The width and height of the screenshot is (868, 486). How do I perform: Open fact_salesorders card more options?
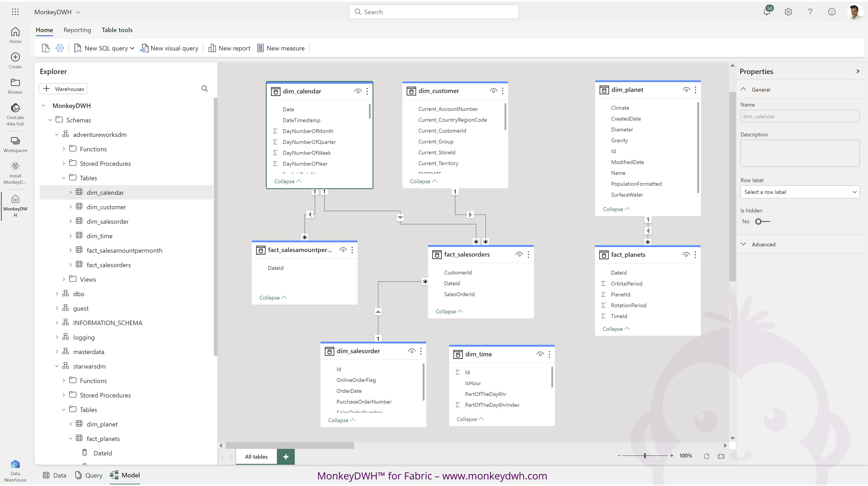click(x=528, y=254)
